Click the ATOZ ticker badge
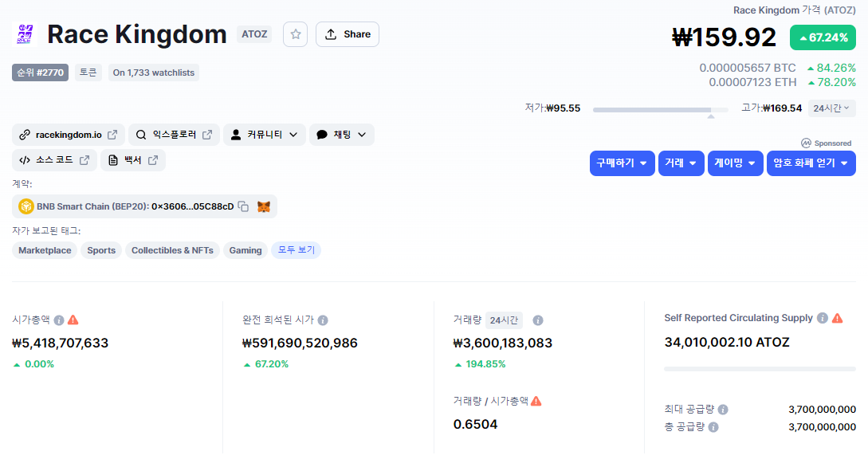This screenshot has width=868, height=463. [x=254, y=34]
